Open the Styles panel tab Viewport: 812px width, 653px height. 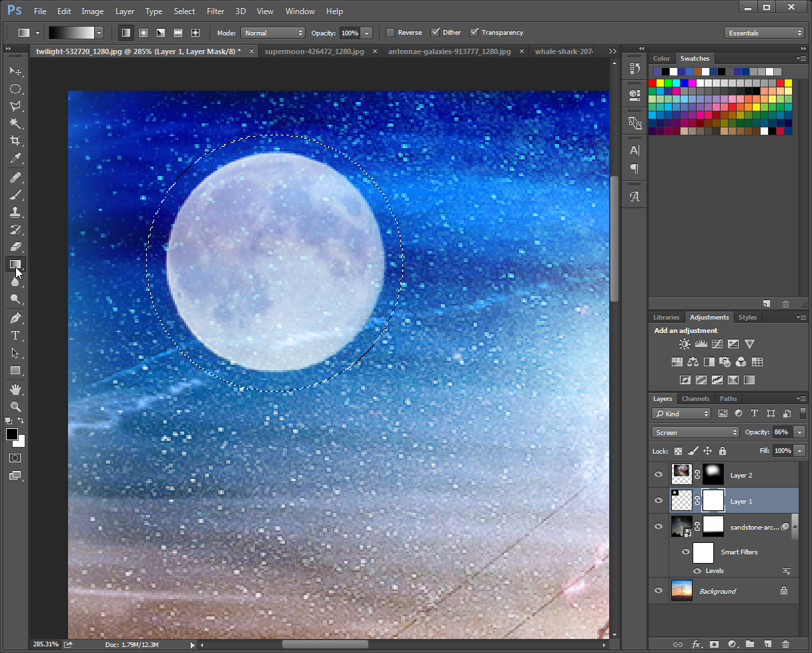tap(747, 317)
